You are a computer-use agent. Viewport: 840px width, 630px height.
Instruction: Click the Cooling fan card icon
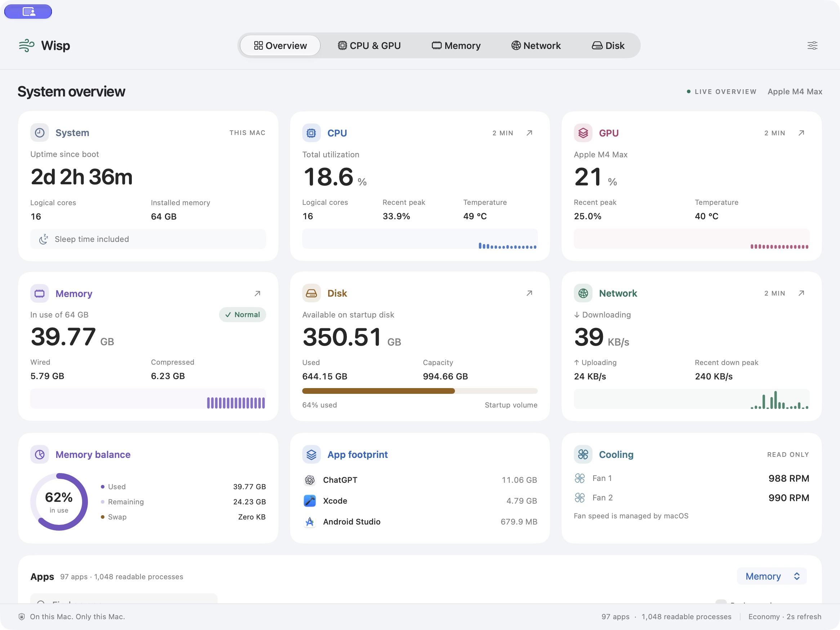coord(583,454)
